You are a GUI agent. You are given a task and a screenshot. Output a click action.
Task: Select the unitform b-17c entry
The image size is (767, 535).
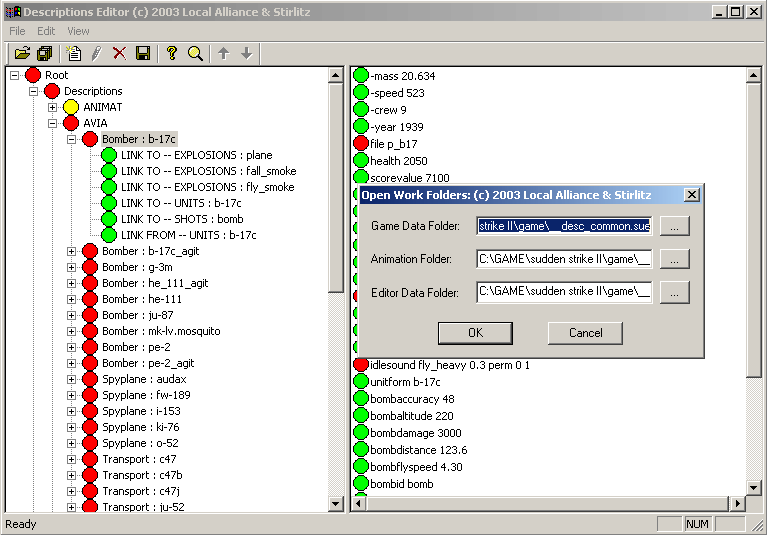[x=405, y=382]
